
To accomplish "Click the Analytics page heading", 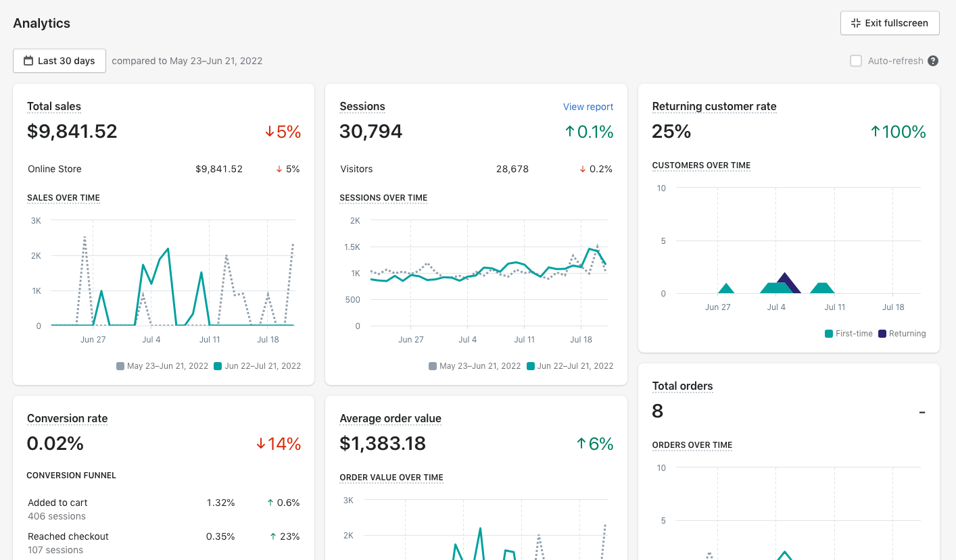I will [42, 23].
